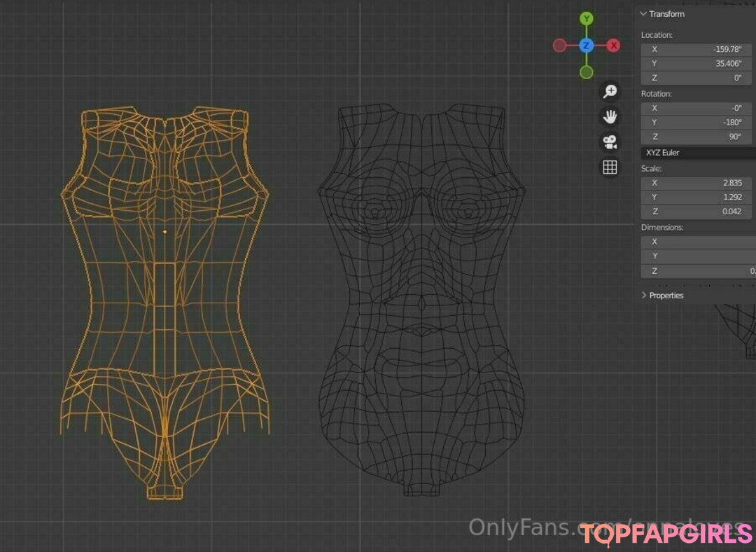The height and width of the screenshot is (552, 756).
Task: Click the Location Y value field
Action: pos(698,64)
